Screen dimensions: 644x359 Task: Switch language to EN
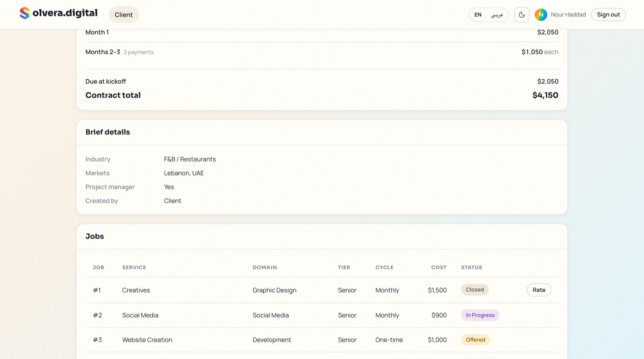(x=478, y=15)
